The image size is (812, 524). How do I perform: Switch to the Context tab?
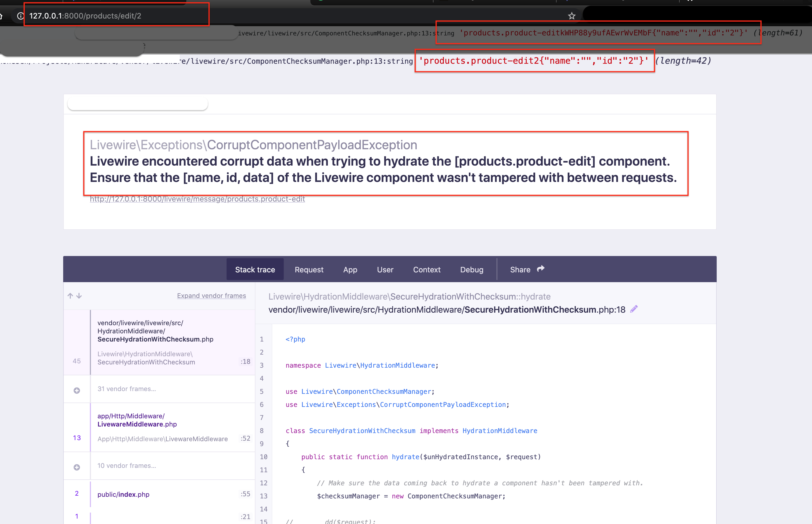coord(427,269)
